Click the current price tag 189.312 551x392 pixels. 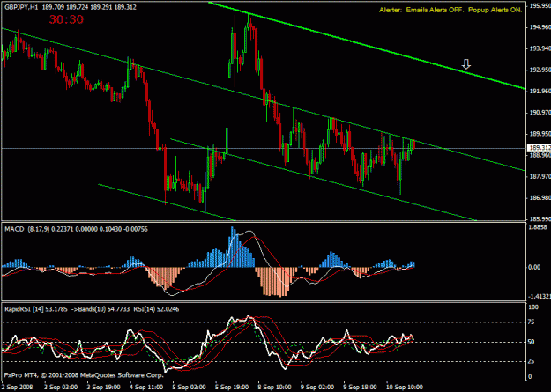point(539,148)
